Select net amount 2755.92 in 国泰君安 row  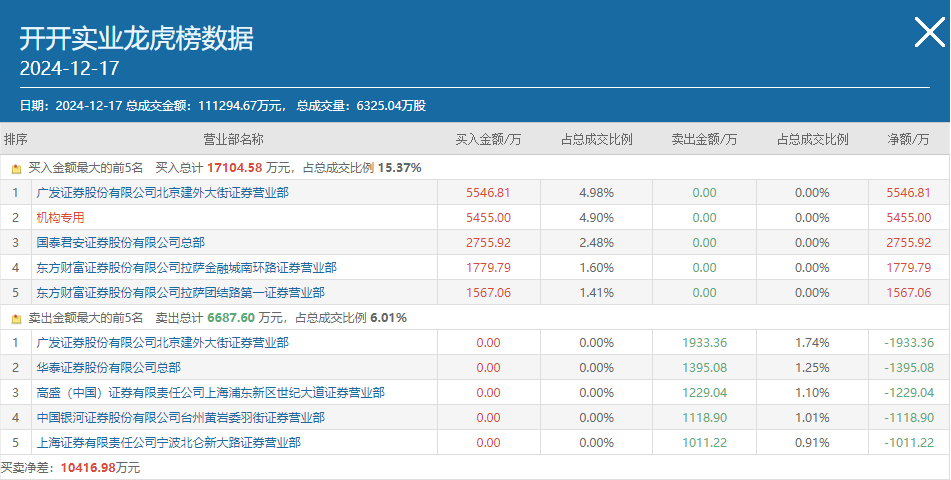[909, 243]
